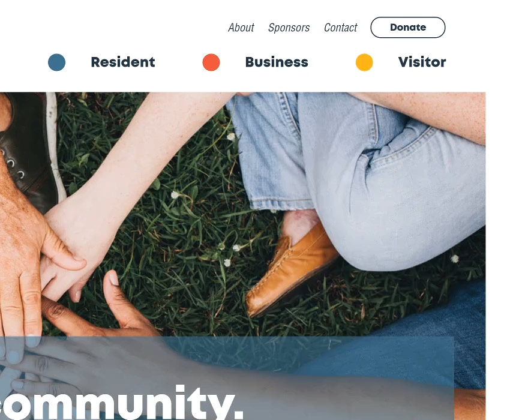Screen dimensions: 510x420
Task: Select the Resident menu item
Action: pyautogui.click(x=123, y=62)
